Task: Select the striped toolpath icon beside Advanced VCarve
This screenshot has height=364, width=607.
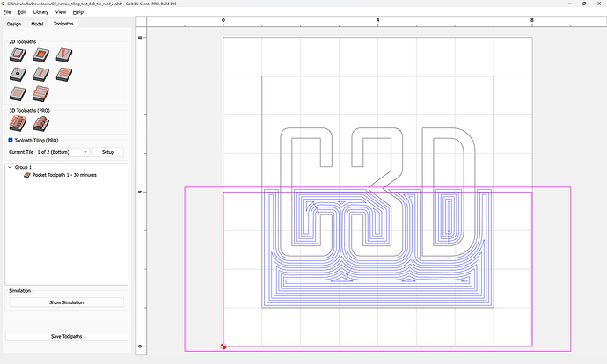Action: 40,93
